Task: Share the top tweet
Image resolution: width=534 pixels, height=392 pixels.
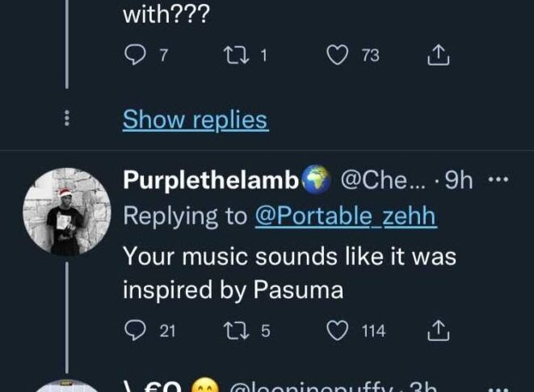Action: [437, 56]
